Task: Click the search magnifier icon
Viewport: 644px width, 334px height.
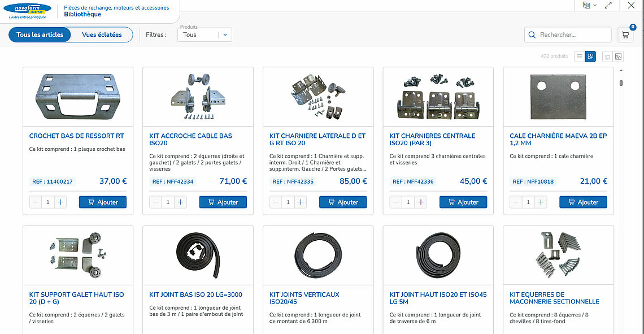Action: coord(532,35)
